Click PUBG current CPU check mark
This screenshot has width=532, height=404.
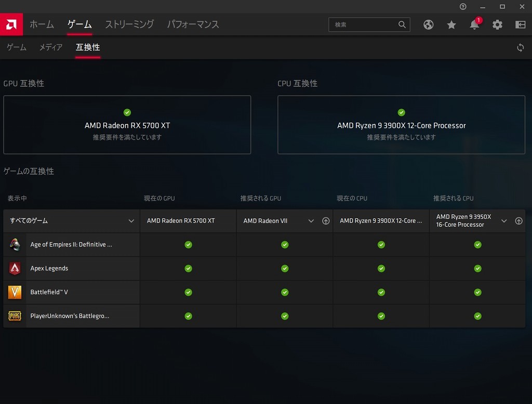click(x=381, y=316)
